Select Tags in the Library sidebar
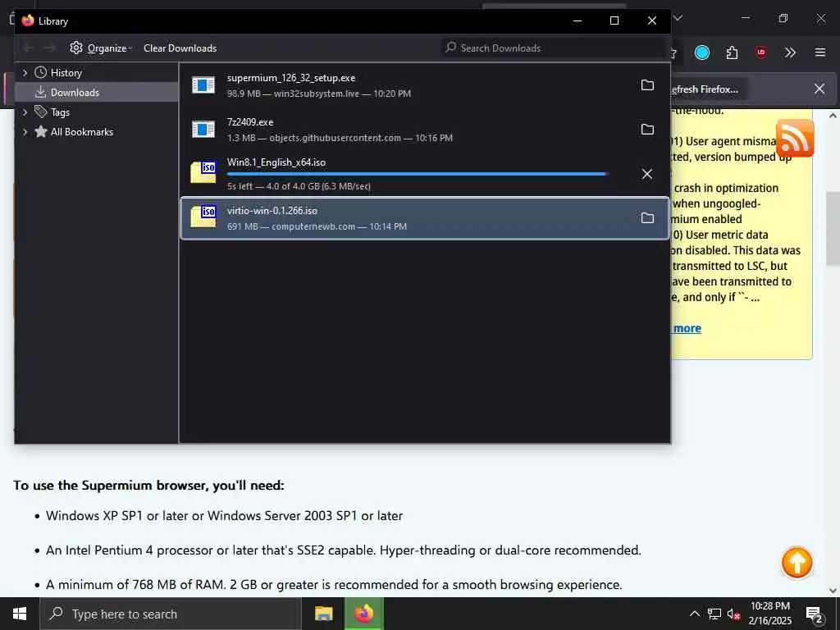The height and width of the screenshot is (630, 840). tap(60, 112)
